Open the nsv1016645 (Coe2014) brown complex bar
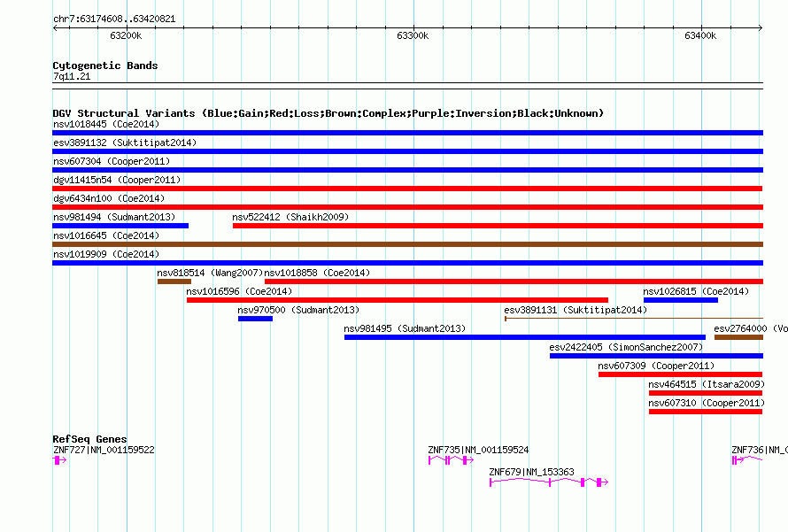This screenshot has width=788, height=532. [407, 244]
